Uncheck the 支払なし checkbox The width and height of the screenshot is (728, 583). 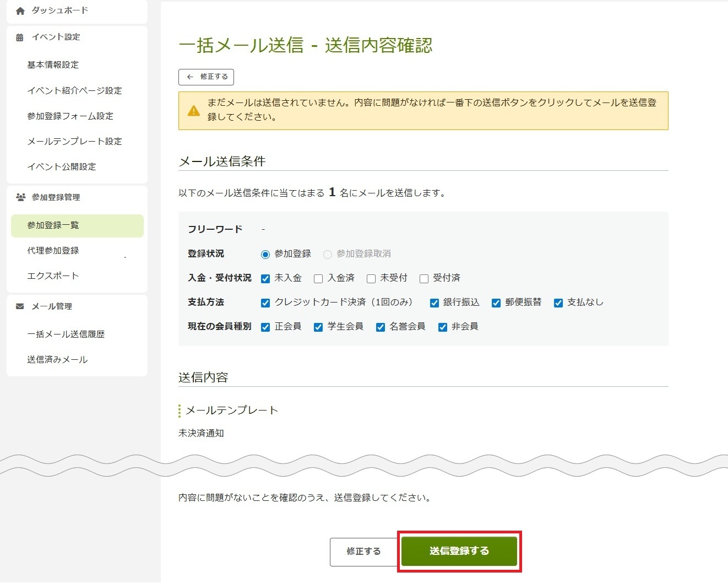pos(558,303)
